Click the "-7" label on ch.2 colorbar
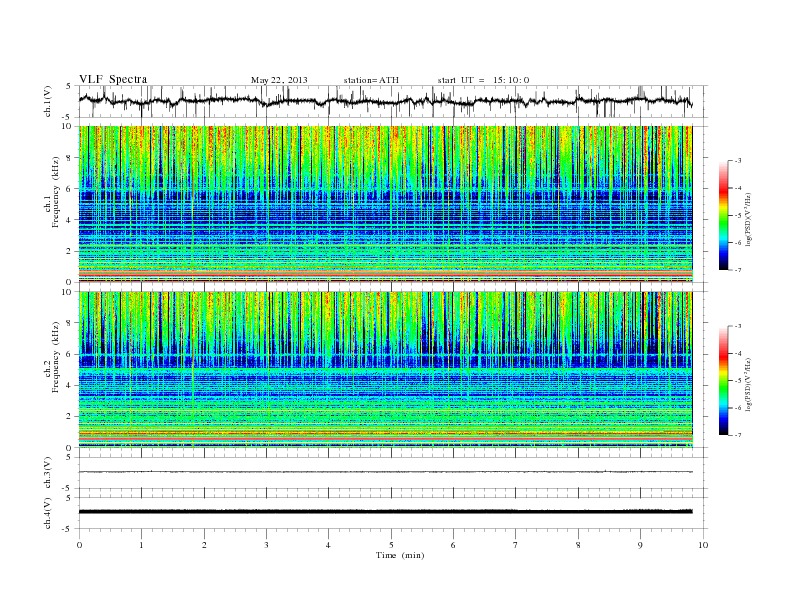This screenshot has width=792, height=612. coord(738,435)
